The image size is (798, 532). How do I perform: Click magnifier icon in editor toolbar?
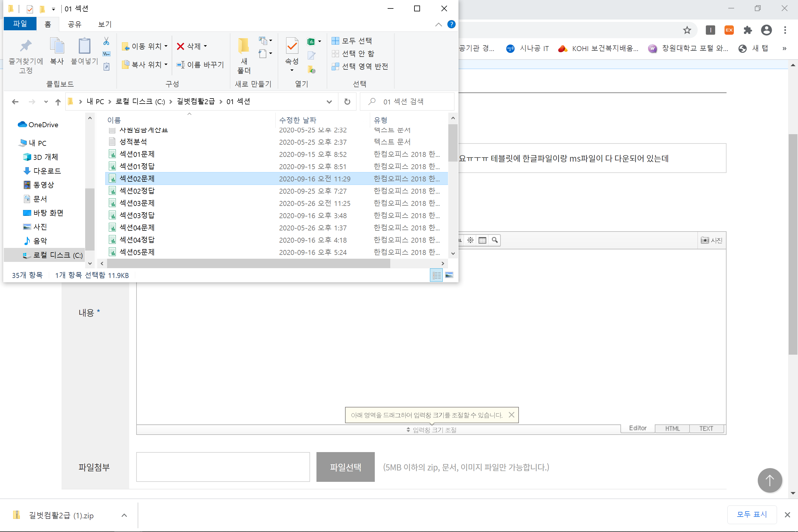[495, 240]
